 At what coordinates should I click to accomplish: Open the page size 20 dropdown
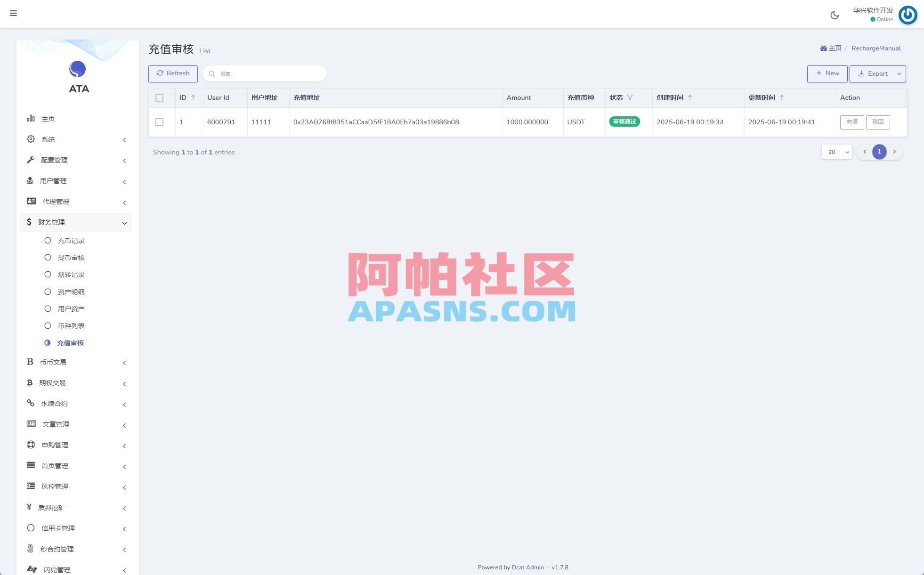click(x=836, y=152)
